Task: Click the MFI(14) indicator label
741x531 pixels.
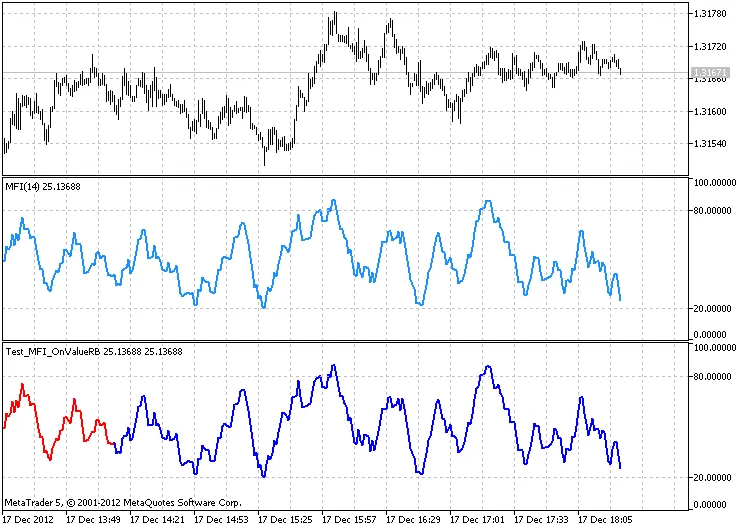Action: tap(41, 187)
